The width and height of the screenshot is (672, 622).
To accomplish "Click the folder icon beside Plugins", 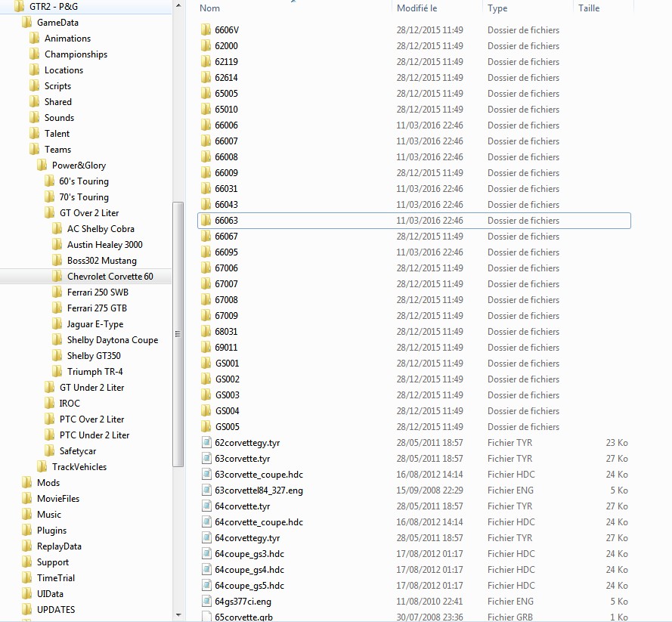I will tap(27, 530).
